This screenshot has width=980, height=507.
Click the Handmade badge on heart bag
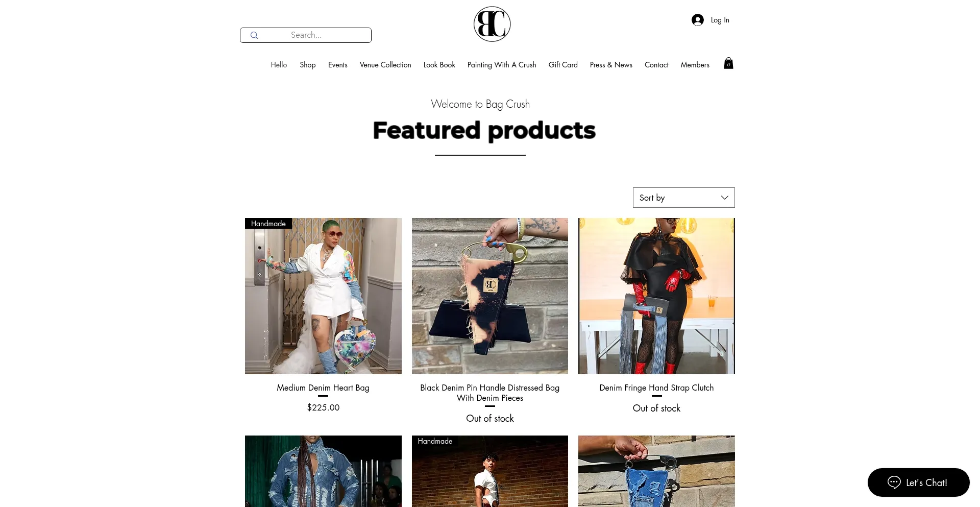point(268,223)
